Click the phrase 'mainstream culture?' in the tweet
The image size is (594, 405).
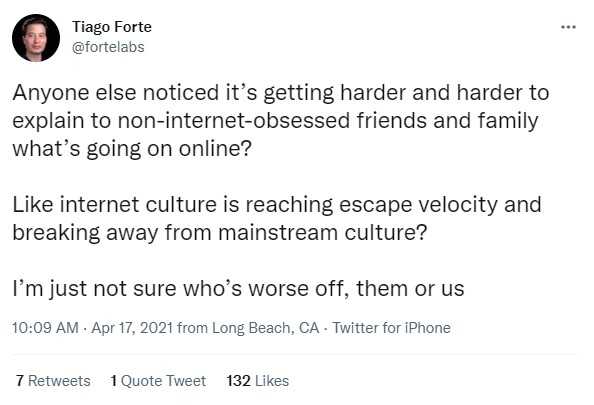[x=322, y=233]
